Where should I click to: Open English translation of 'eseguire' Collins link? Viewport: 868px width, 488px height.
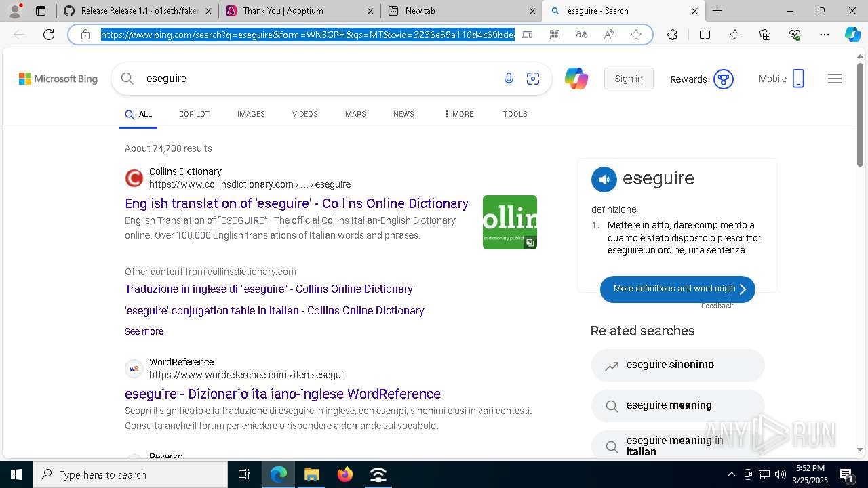click(x=296, y=203)
